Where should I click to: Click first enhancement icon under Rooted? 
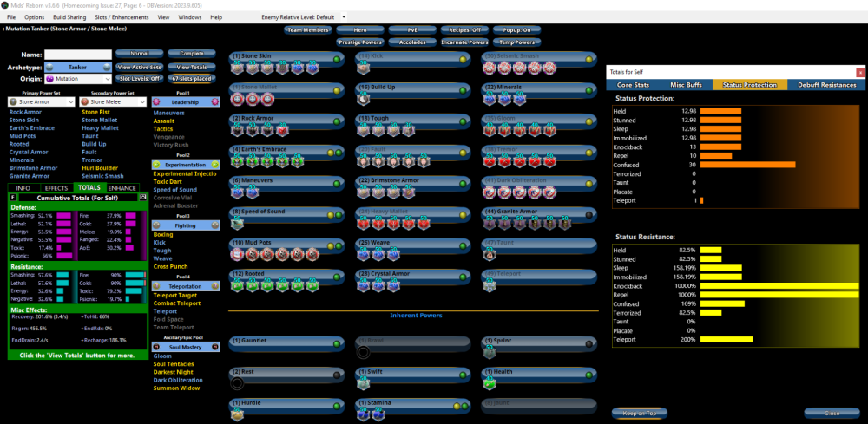pos(236,285)
